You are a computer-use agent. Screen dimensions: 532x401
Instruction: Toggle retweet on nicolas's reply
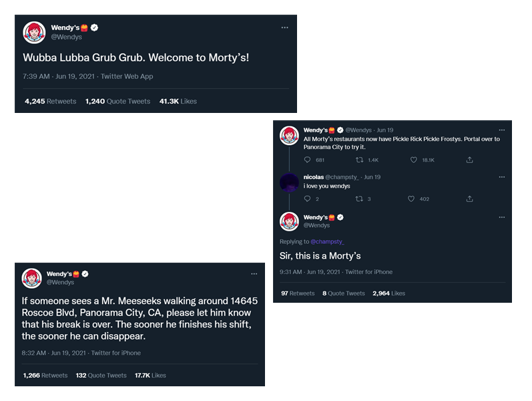(359, 198)
